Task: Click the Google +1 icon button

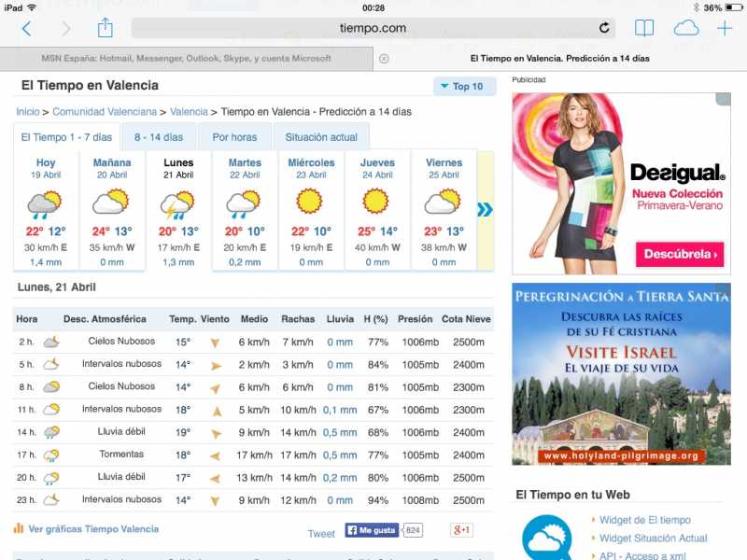Action: (461, 530)
